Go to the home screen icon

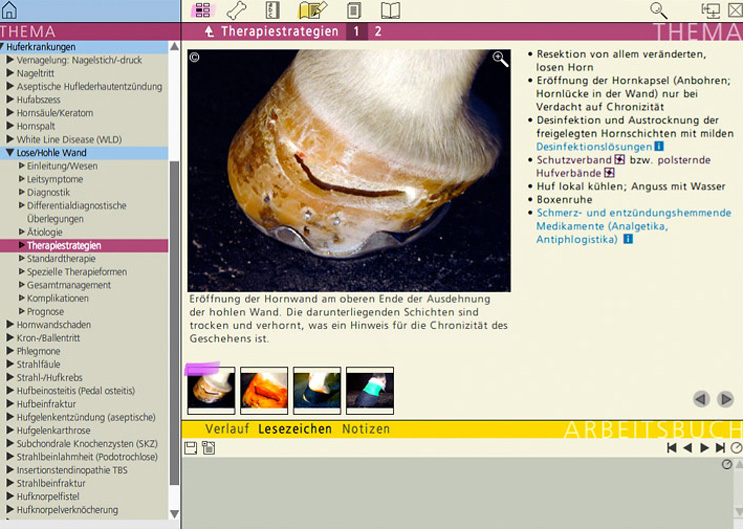click(x=9, y=10)
